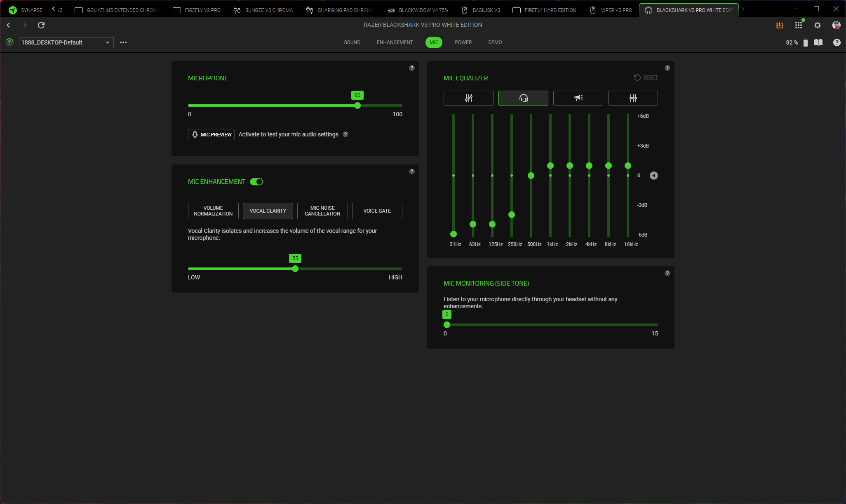The width and height of the screenshot is (846, 504).
Task: Select the Voice Gate enhancement option
Action: 377,211
